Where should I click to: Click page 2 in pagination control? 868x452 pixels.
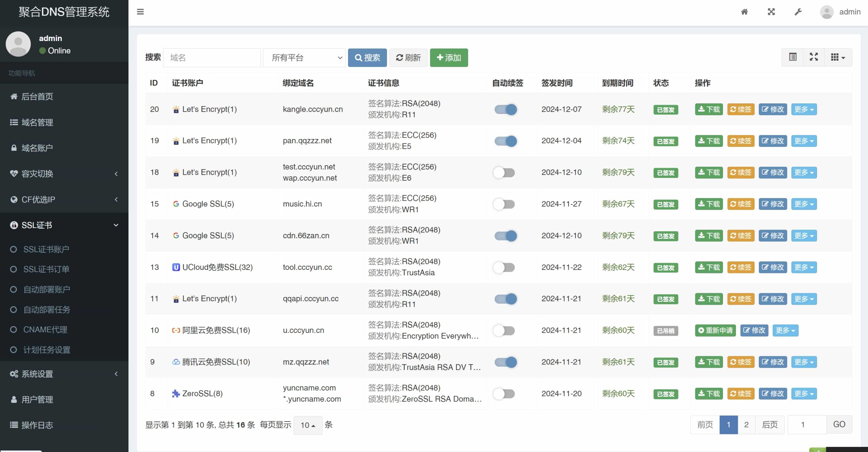(x=746, y=425)
